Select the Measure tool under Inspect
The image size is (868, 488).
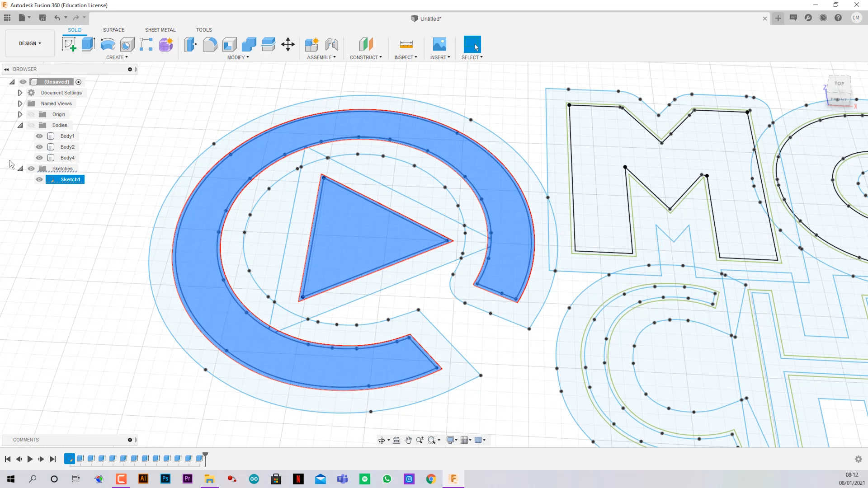(x=406, y=44)
